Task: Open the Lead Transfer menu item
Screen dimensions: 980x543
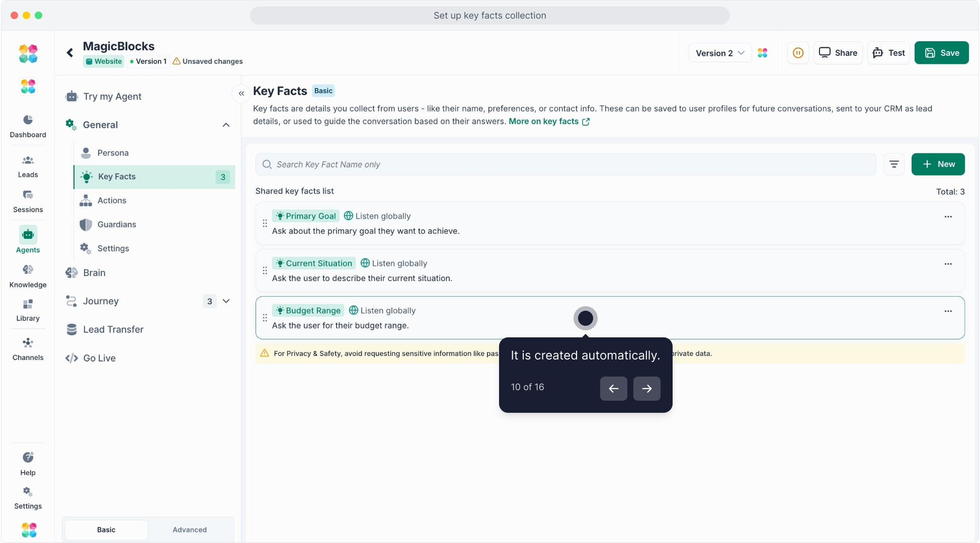Action: tap(113, 329)
